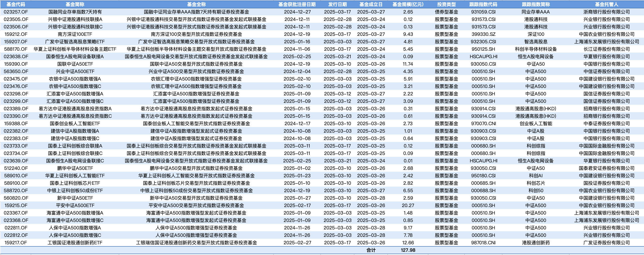The width and height of the screenshot is (644, 255).
Task: Click the 跟踪指数简称 column header
Action: click(x=536, y=4)
